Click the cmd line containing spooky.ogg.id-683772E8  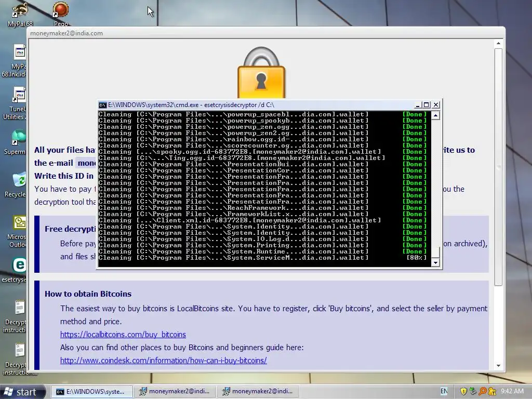click(240, 152)
